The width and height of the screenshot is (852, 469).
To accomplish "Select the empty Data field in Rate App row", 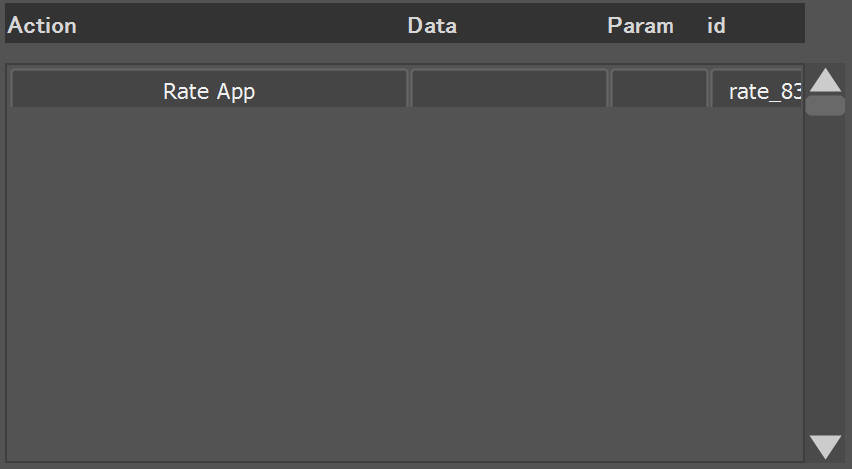I will click(x=509, y=89).
